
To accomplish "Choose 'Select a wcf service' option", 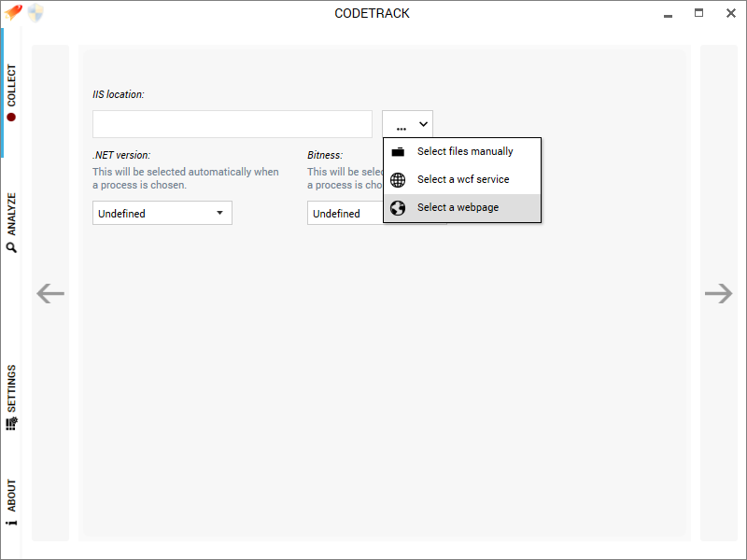I will 462,179.
